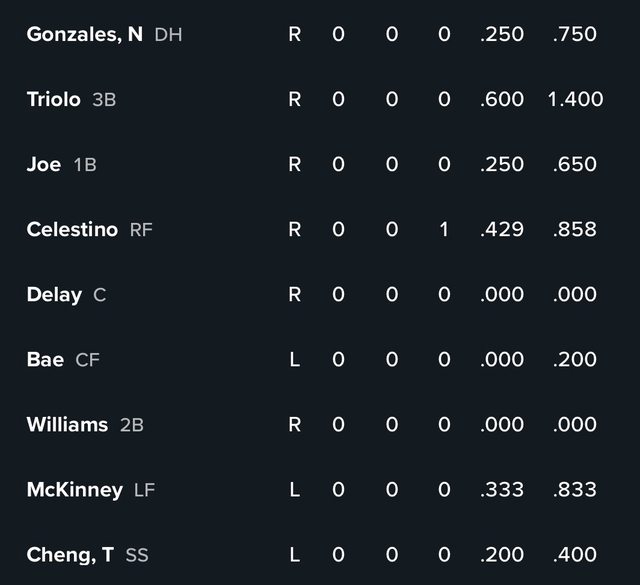Viewport: 640px width, 585px height.
Task: Select Cheng's .400 value
Action: tap(574, 555)
